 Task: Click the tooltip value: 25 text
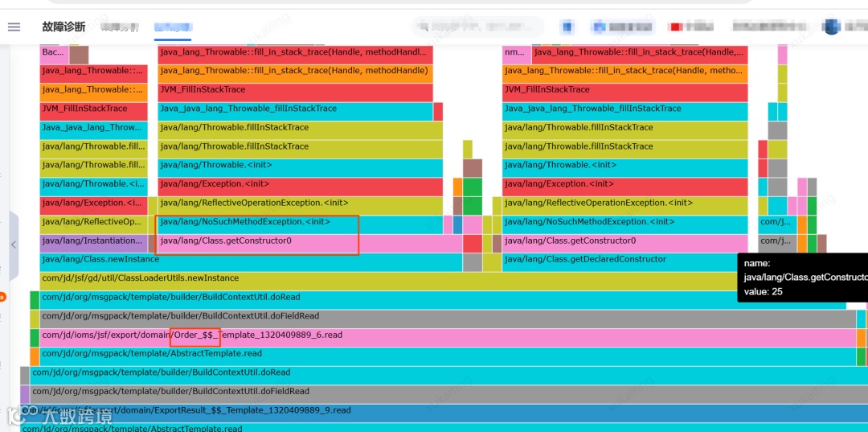764,291
